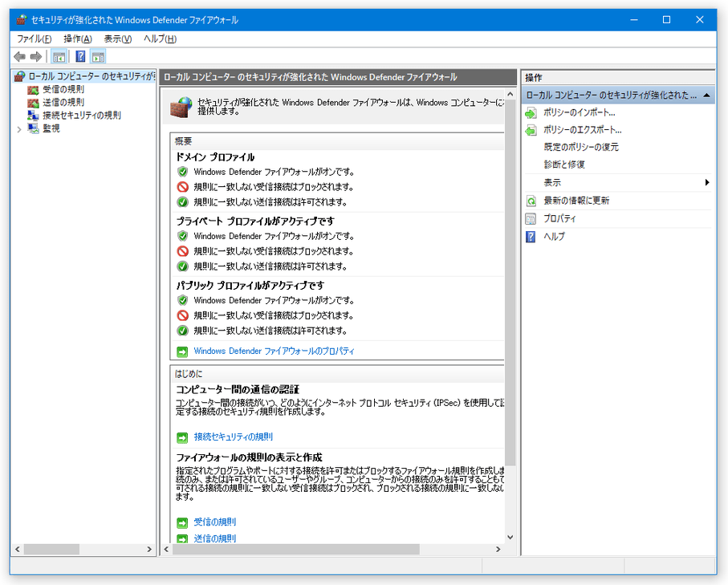The height and width of the screenshot is (585, 728).
Task: Click green arrow icon beside 接続セキュリティの規則 link
Action: [x=182, y=437]
